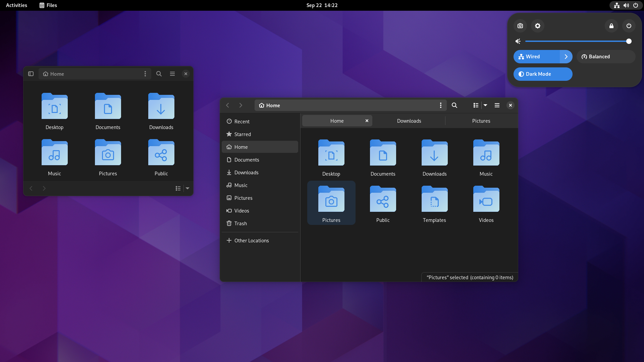The height and width of the screenshot is (362, 644).
Task: Select Balanced power profile
Action: tap(606, 57)
